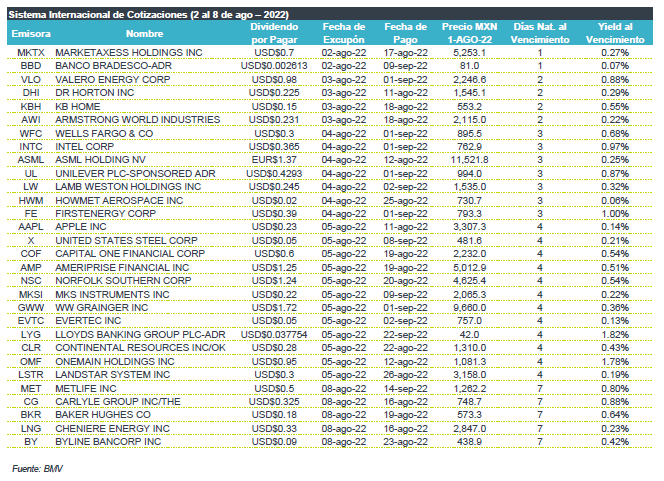Click LAMB WESTON HOLDINGS INC name

(x=128, y=187)
